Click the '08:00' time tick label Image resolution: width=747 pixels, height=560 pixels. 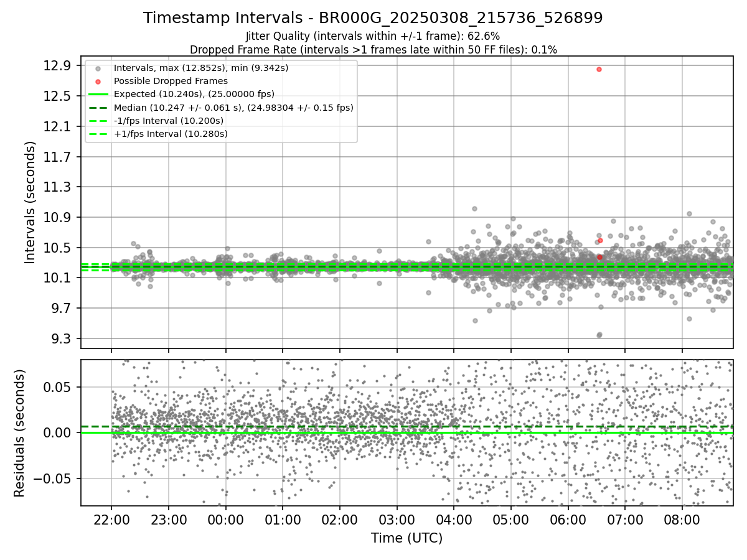tap(682, 519)
